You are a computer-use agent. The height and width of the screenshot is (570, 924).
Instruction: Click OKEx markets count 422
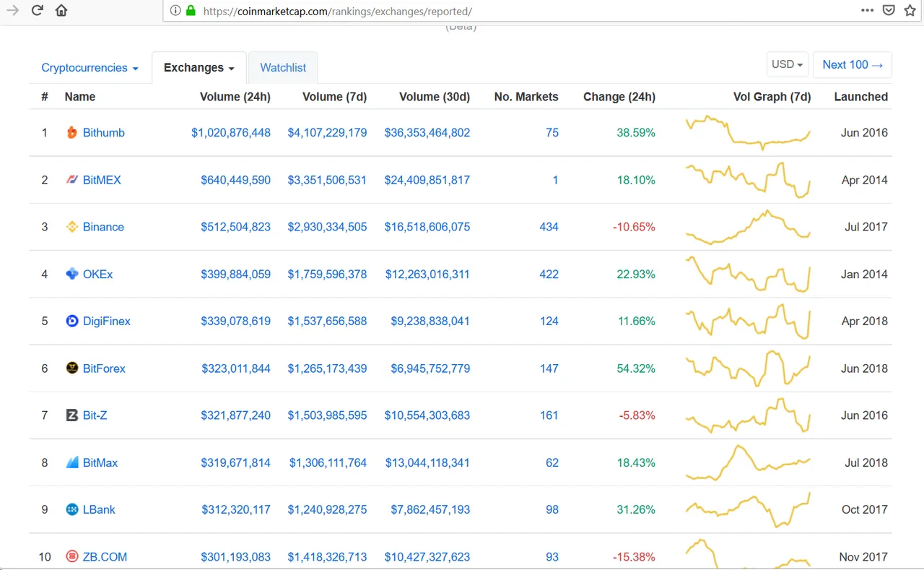click(549, 275)
